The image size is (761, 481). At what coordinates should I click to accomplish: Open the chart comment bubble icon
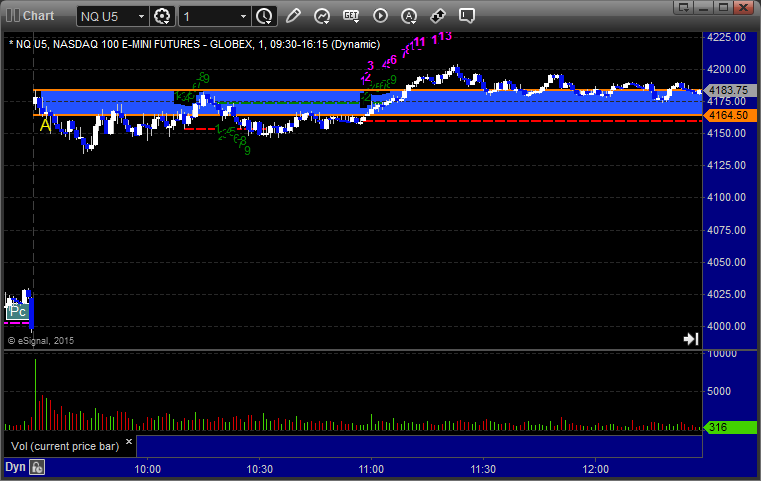tap(467, 16)
